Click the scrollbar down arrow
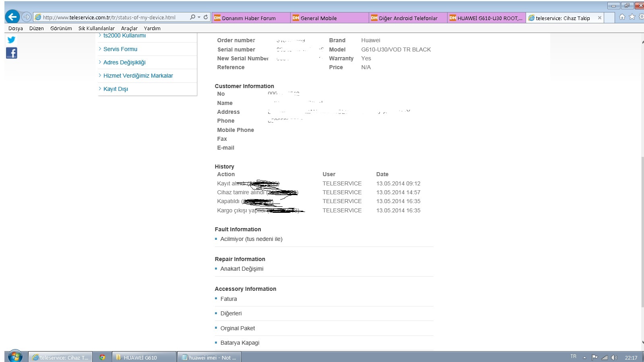Screen dimensions: 644x362 (642, 342)
